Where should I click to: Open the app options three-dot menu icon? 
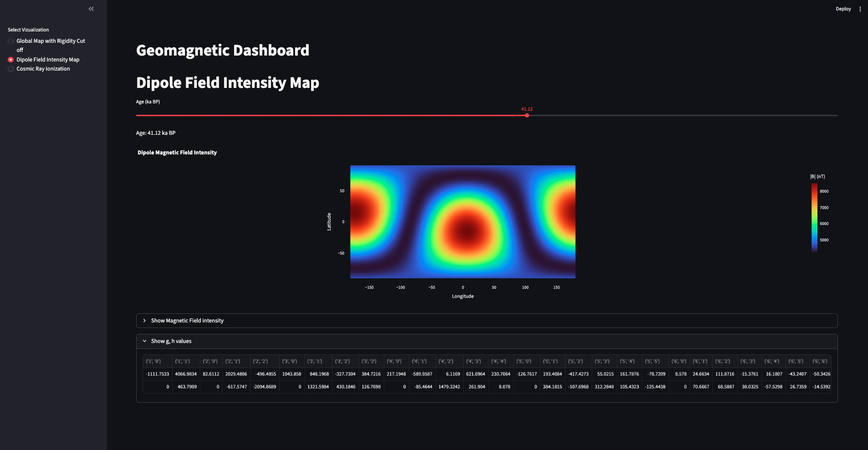(x=860, y=9)
